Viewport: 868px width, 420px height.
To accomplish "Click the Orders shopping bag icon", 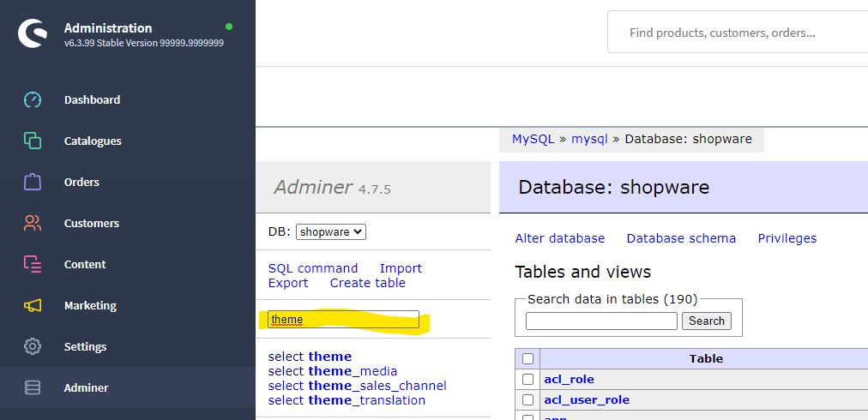I will click(x=33, y=182).
